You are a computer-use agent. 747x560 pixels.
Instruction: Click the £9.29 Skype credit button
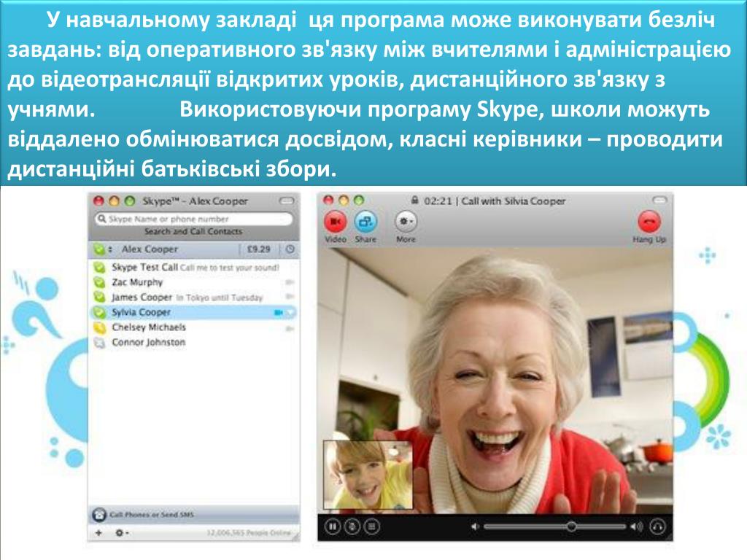259,249
